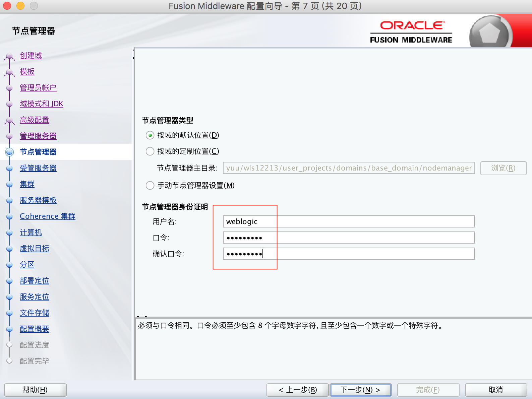Click the 完成(F) finish button
Screen dimensions: 532x399
(x=428, y=390)
